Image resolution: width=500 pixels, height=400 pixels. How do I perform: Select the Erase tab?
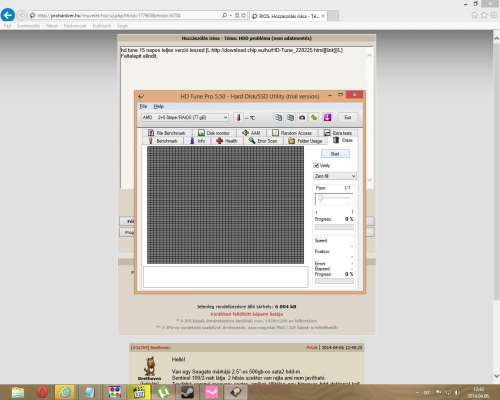coord(343,140)
